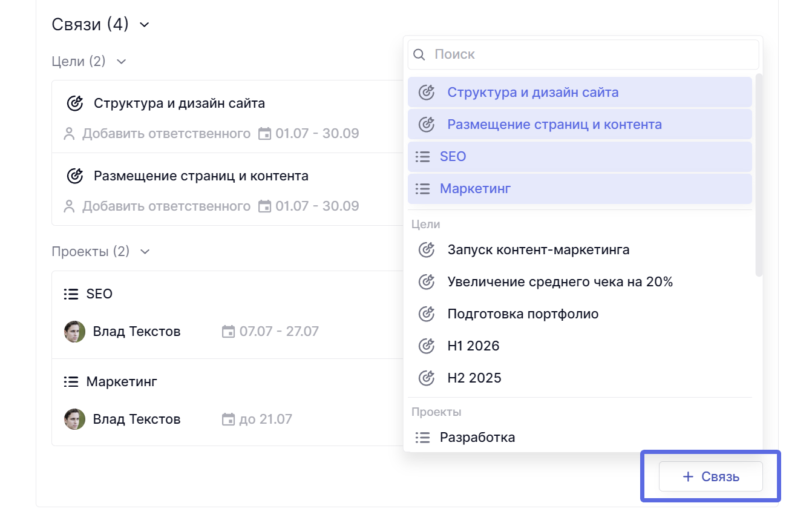
Task: Click the goal icon beside Размещение страниц и контента card
Action: pyautogui.click(x=74, y=176)
